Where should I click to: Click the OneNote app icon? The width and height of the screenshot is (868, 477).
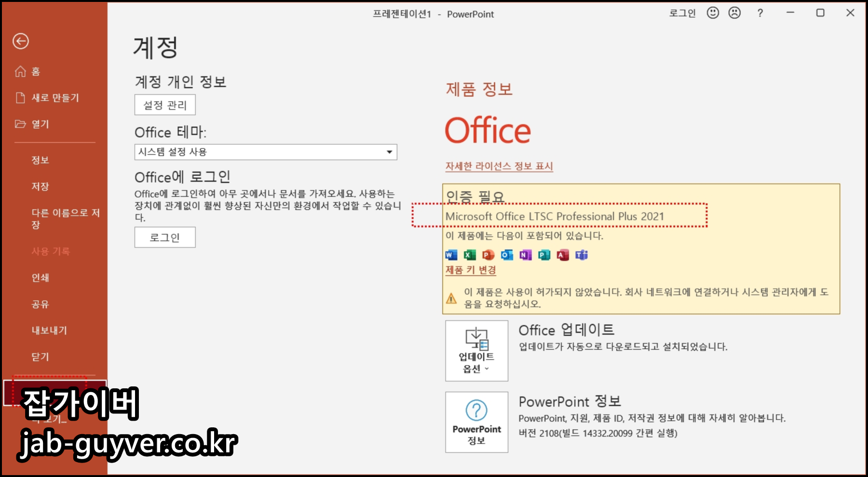coord(526,255)
